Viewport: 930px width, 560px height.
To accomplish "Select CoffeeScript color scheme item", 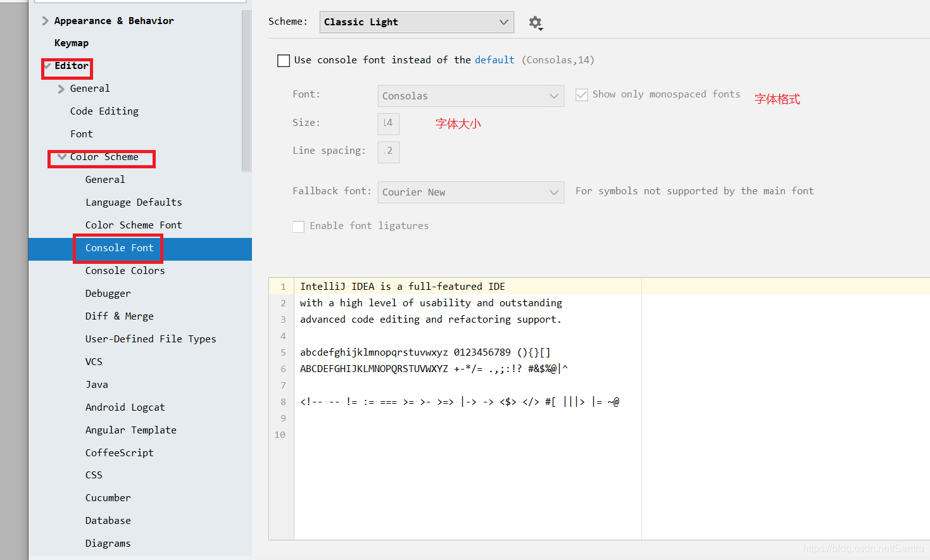I will (120, 453).
